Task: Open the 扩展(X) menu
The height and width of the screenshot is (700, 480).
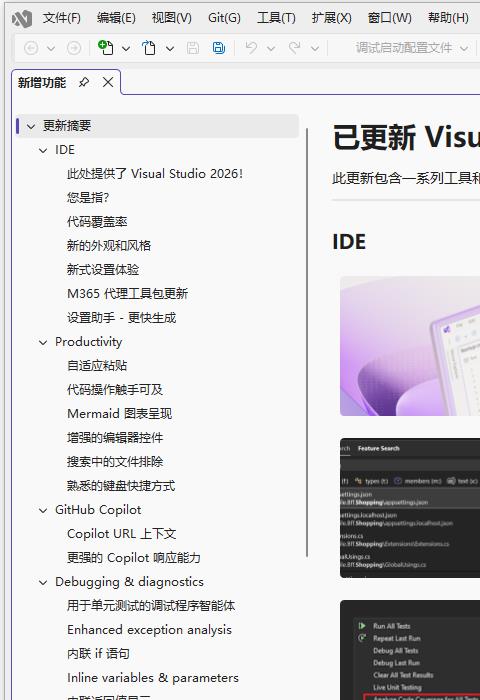Action: (331, 18)
